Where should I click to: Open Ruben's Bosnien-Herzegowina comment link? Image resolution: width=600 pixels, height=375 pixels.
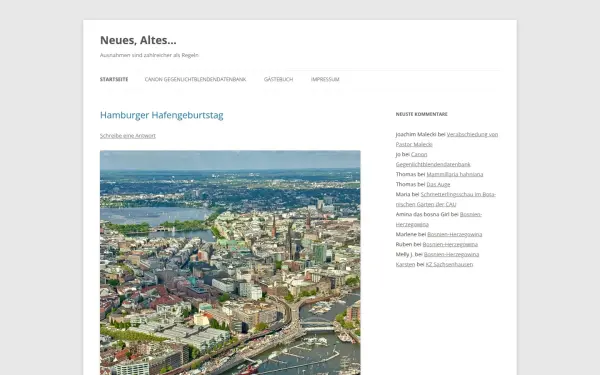[450, 244]
